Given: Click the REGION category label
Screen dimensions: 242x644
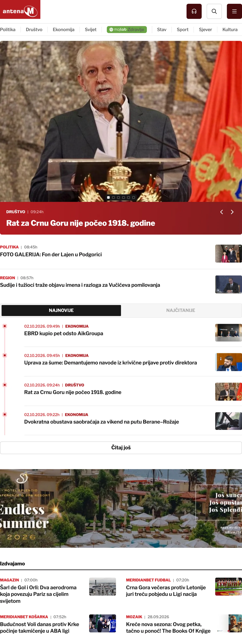Looking at the screenshot, I should click(x=8, y=278).
